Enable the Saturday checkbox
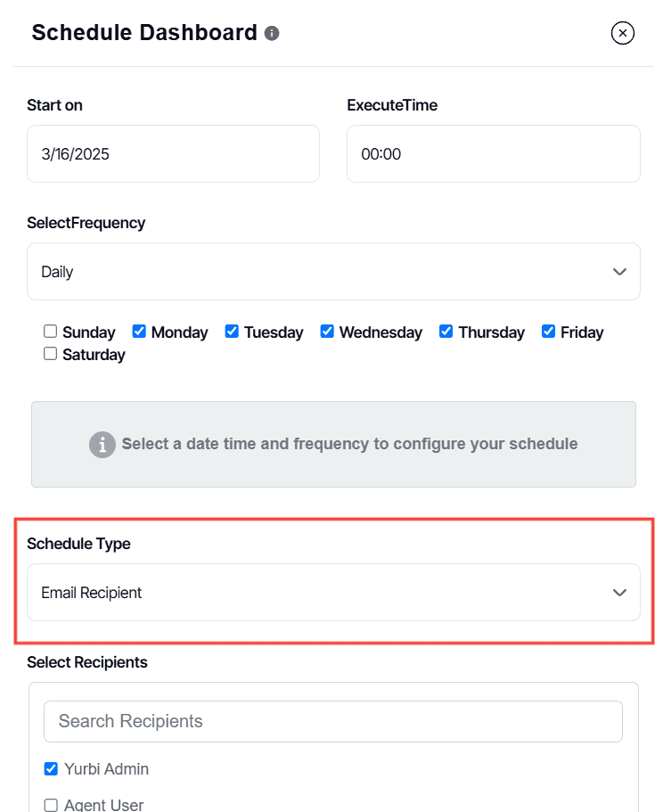This screenshot has width=663, height=812. click(x=50, y=353)
